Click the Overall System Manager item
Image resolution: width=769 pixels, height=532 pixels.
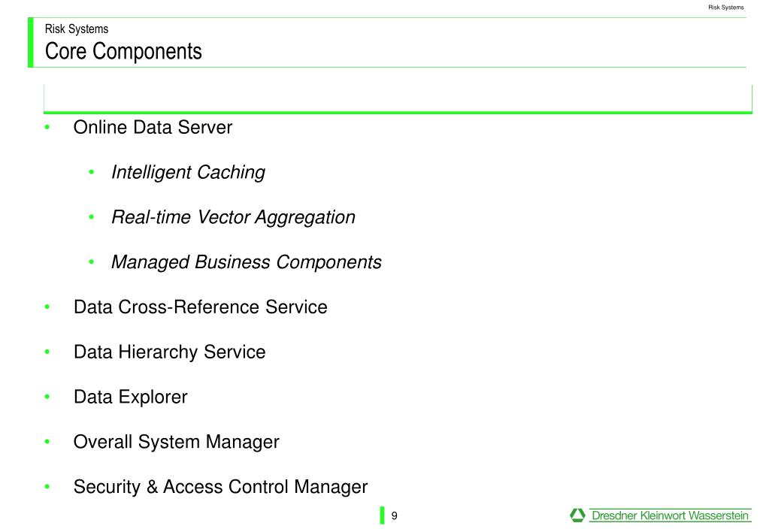click(177, 443)
